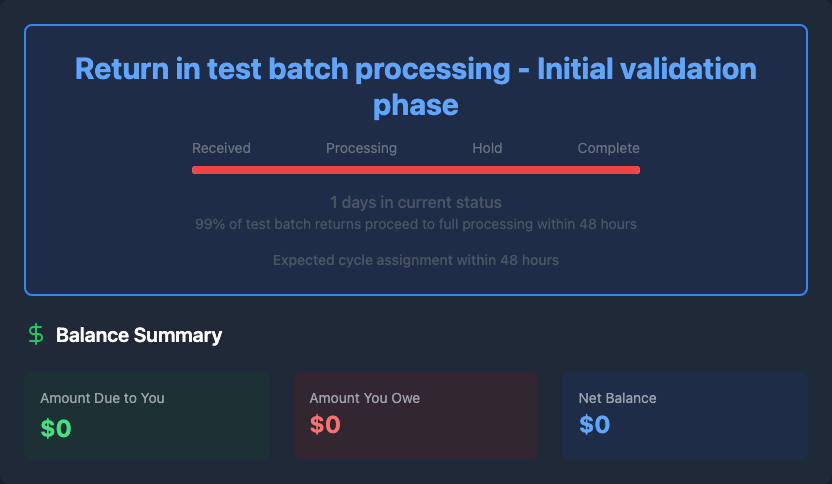832x484 pixels.
Task: Select the Processing status step label
Action: tap(361, 148)
